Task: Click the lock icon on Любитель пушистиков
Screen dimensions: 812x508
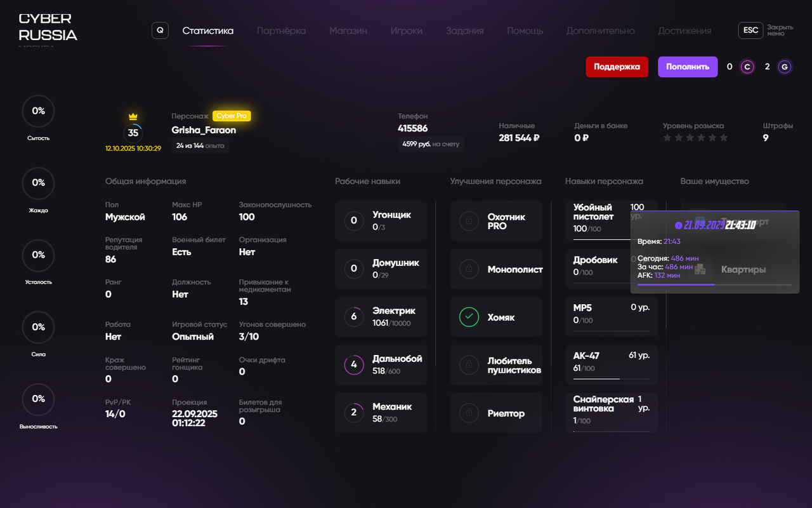Action: point(469,365)
